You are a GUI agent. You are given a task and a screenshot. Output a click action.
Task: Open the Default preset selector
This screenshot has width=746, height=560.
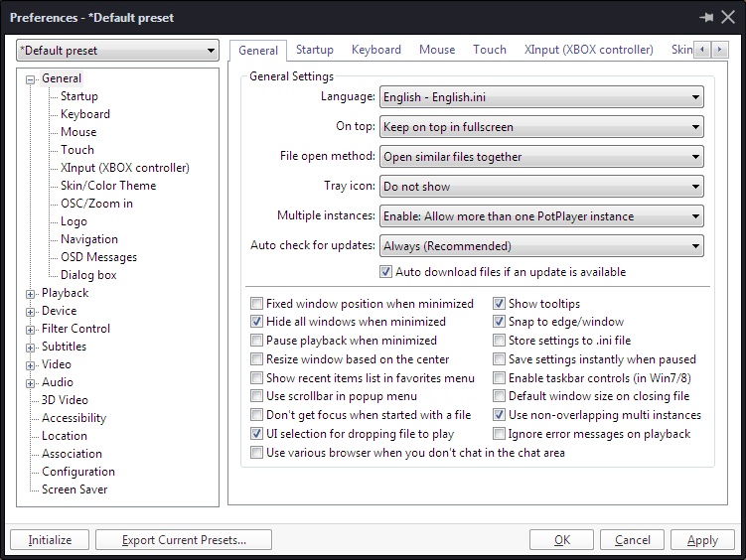point(117,51)
